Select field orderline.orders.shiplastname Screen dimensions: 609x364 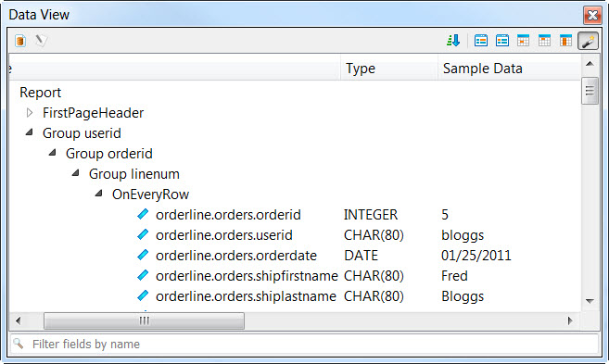[x=246, y=296]
